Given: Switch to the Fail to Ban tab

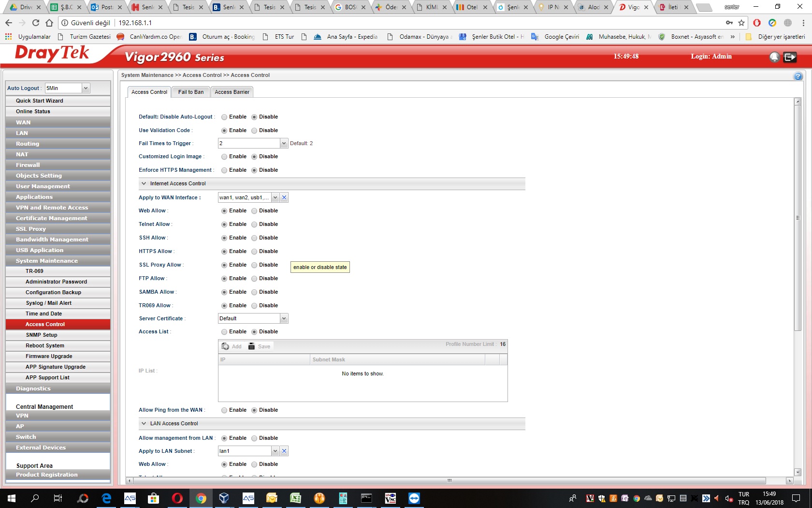Looking at the screenshot, I should (x=191, y=92).
